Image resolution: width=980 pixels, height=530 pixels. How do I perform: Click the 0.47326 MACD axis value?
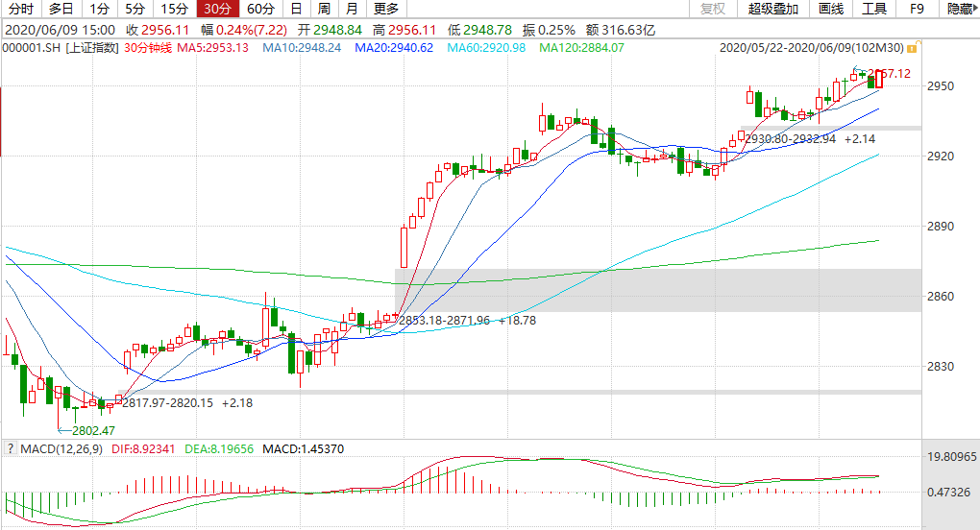[x=948, y=492]
